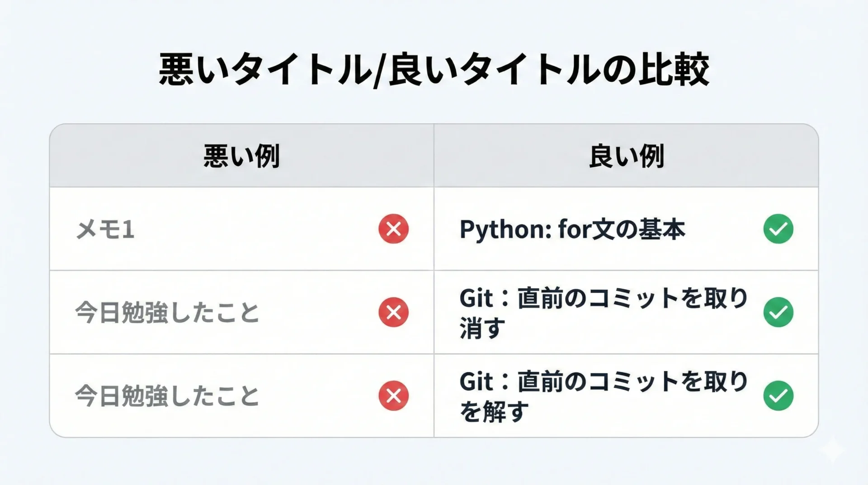Click 今日勉強したこと in the row ending を解す
Screen dimensions: 868x485
[x=167, y=396]
